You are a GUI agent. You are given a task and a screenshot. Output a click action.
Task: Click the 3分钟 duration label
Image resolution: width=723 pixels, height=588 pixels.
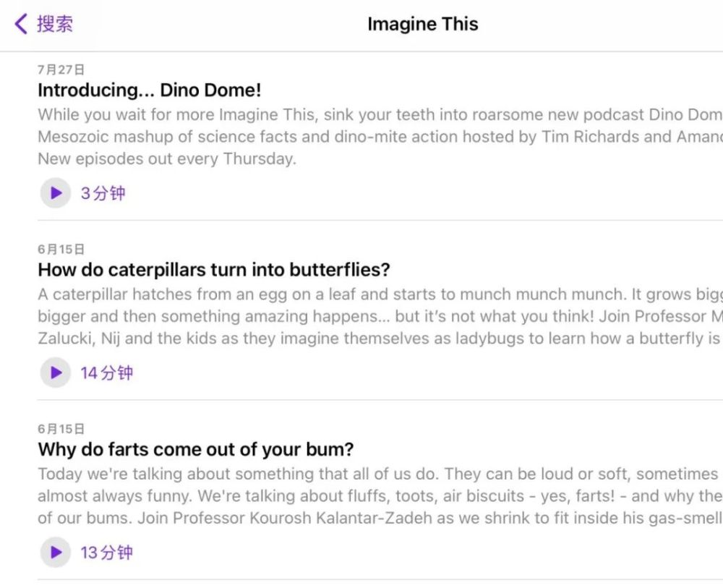tap(103, 193)
